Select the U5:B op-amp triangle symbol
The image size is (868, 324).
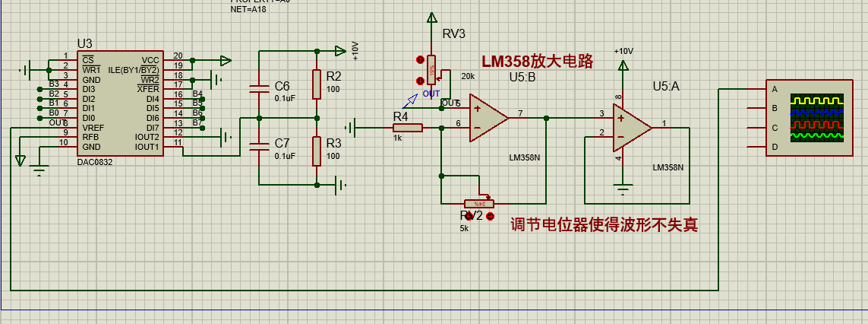point(489,118)
